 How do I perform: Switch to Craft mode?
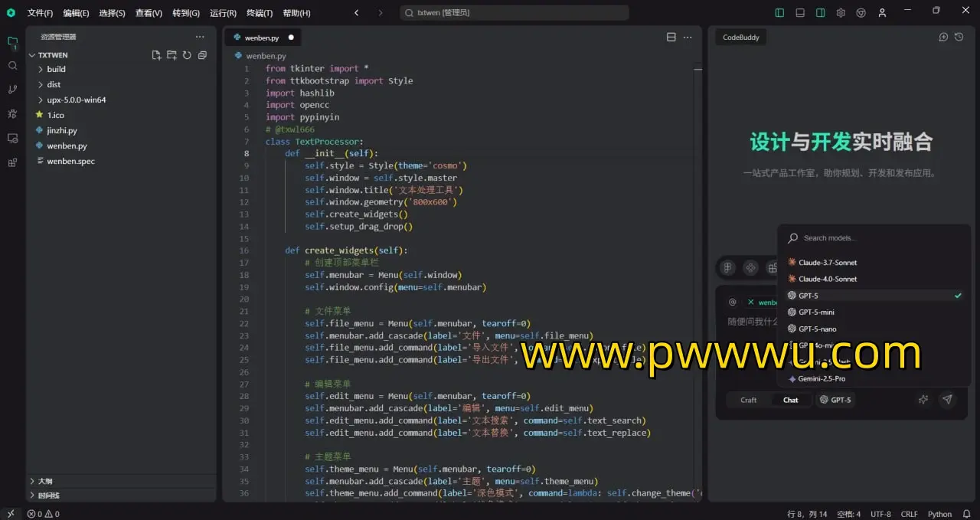click(x=748, y=400)
